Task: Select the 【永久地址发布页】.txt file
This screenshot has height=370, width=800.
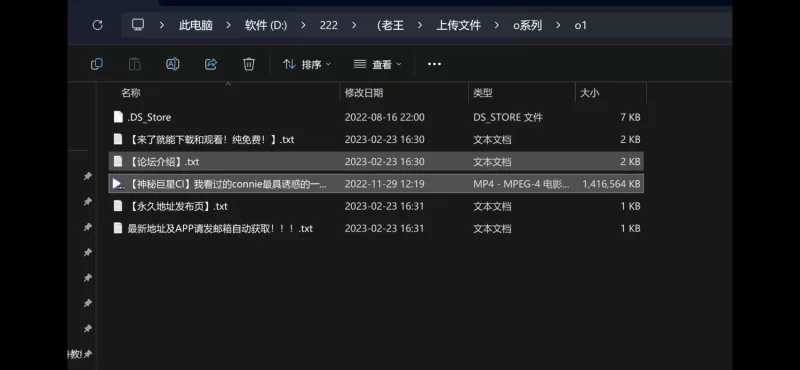Action: click(376, 206)
